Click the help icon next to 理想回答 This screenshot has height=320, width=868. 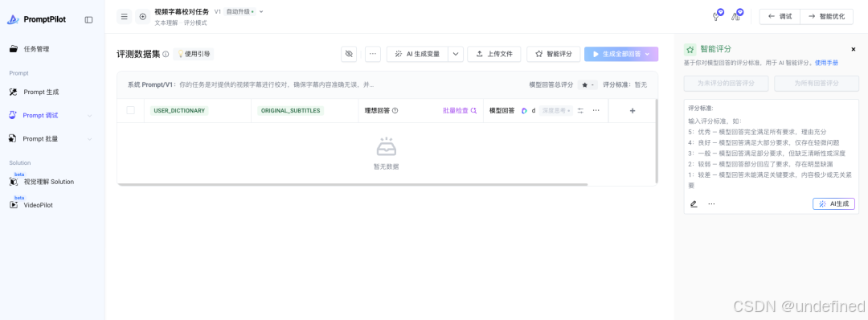click(395, 111)
